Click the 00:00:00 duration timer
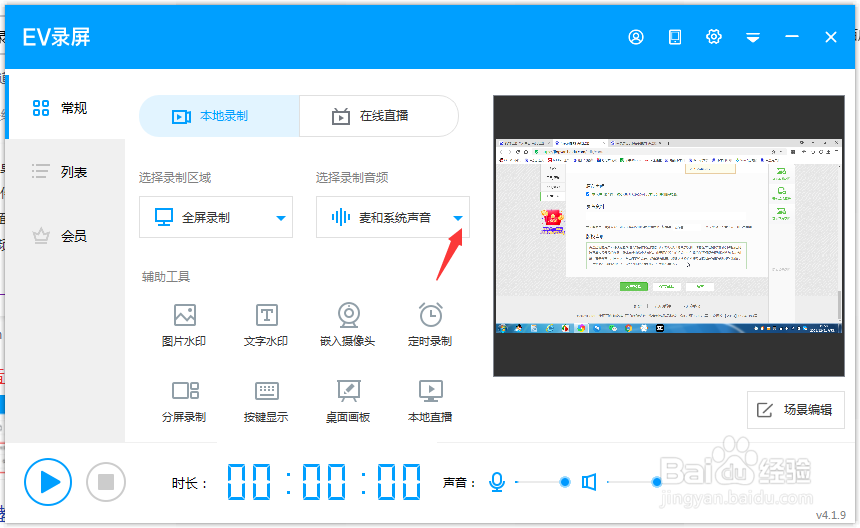The width and height of the screenshot is (860, 528). 324,482
